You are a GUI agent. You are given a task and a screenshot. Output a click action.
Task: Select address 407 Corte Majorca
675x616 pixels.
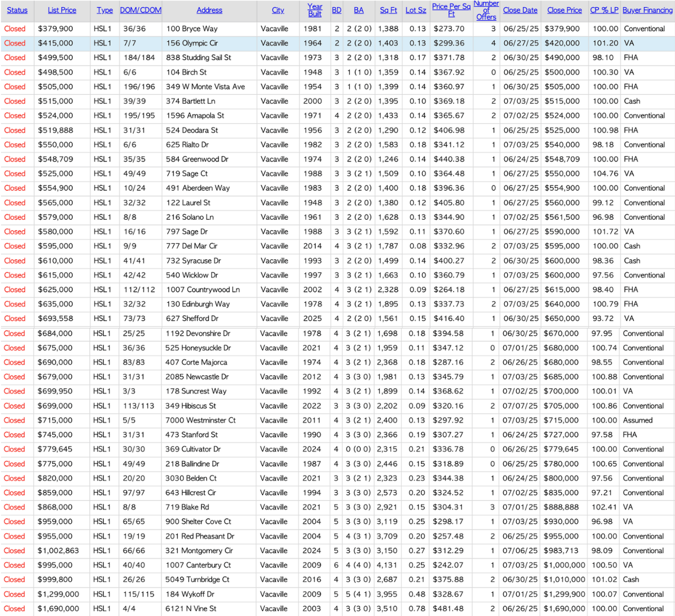(x=196, y=362)
